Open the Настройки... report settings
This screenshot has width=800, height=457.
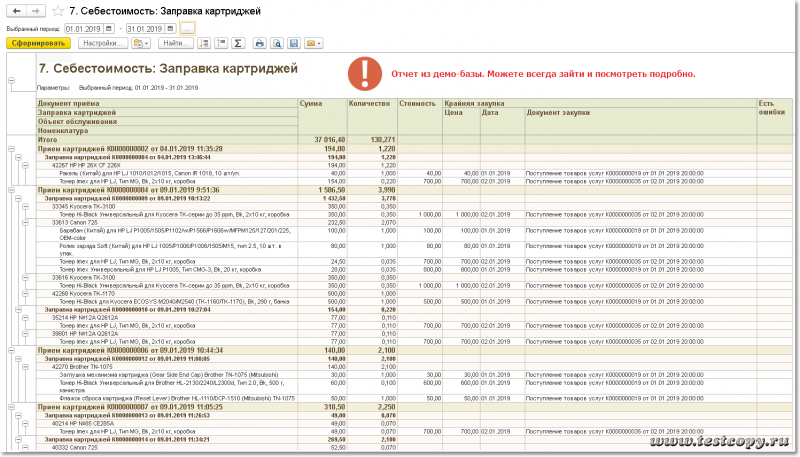coord(103,43)
